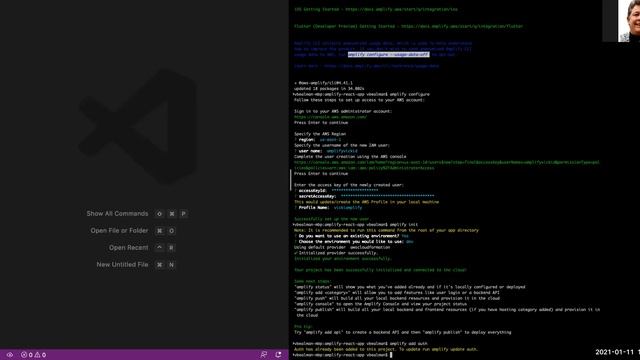Click the webcam thumbnail of the presenter
This screenshot has width=640, height=360.
[629, 20]
